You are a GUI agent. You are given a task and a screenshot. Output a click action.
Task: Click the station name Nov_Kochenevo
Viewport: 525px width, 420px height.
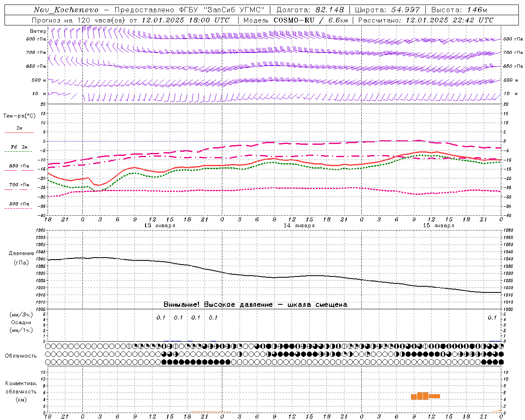pos(66,10)
